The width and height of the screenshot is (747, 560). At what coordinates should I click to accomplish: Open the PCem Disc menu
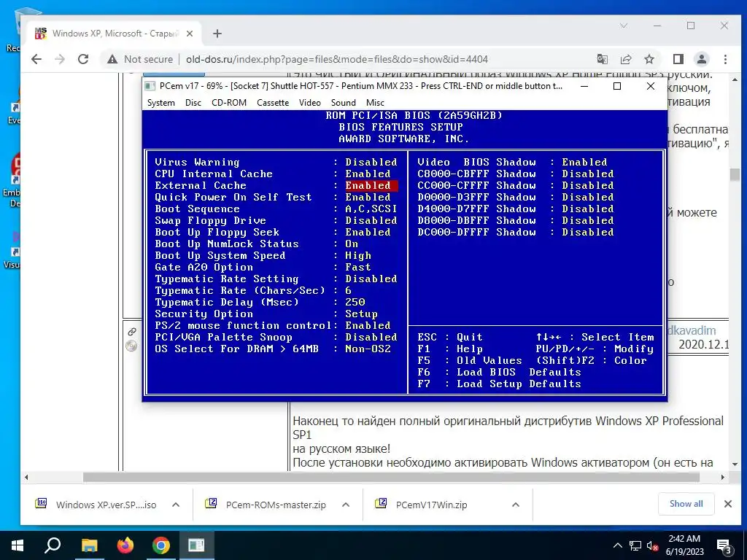pos(193,102)
